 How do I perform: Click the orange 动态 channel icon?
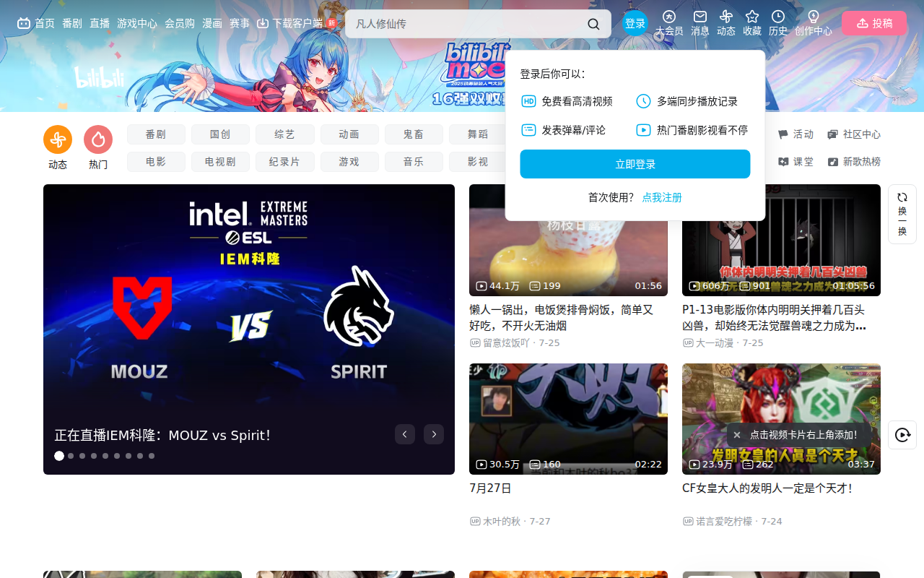(58, 139)
